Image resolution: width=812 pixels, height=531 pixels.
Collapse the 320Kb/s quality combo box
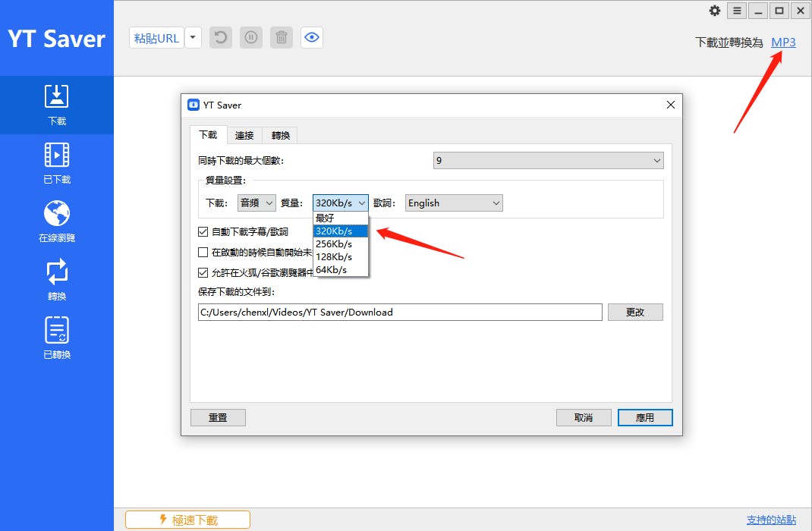click(340, 203)
